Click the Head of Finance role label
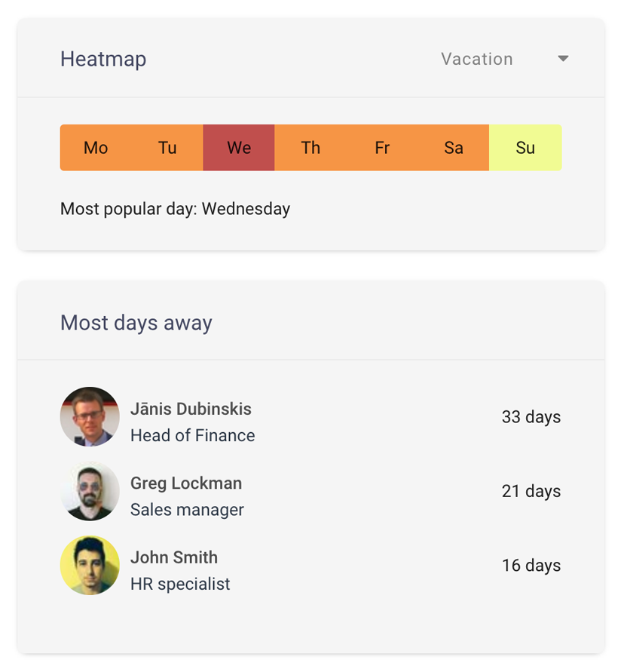Screen dimensions: 621x672 coord(192,435)
